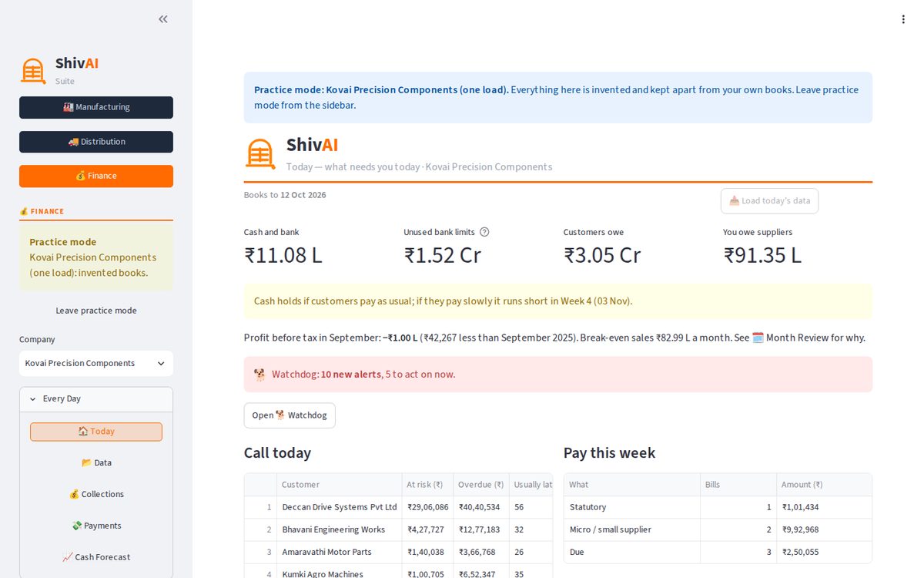Collapse the sidebar with double-chevron icon
Screen dimensions: 924x578
coord(163,19)
